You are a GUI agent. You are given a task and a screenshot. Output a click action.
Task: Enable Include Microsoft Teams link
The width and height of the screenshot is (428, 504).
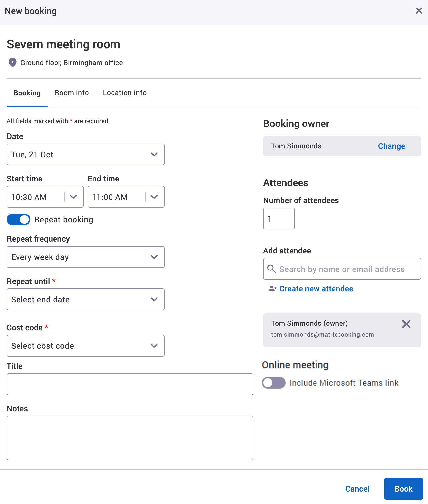pos(274,383)
